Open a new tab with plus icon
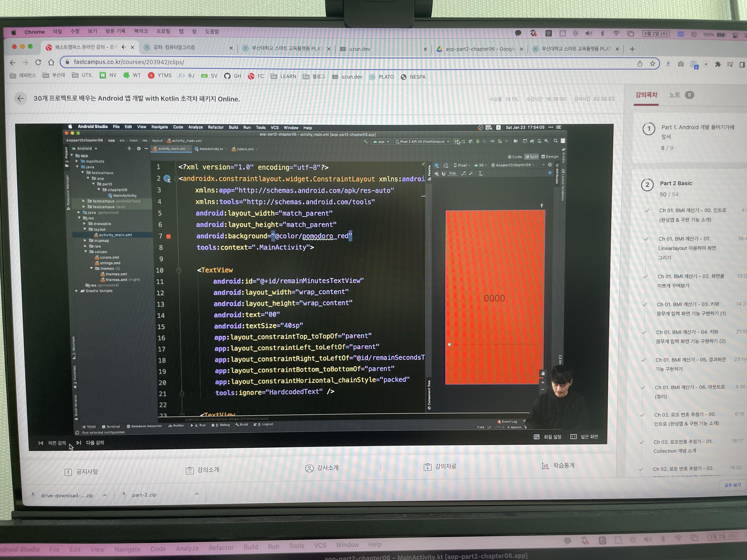The height and width of the screenshot is (560, 747). [632, 49]
